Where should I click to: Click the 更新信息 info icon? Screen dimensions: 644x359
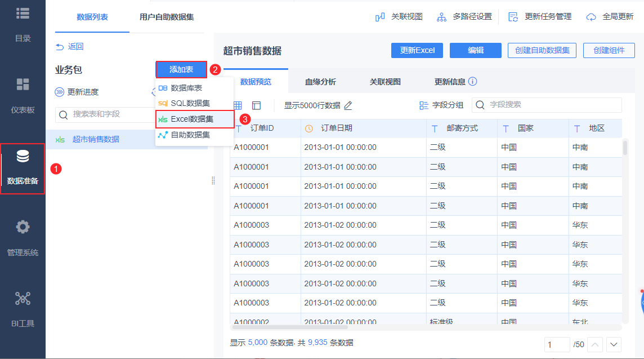point(473,81)
